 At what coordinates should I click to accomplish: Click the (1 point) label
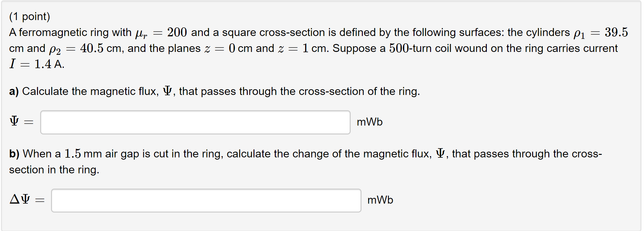(30, 16)
